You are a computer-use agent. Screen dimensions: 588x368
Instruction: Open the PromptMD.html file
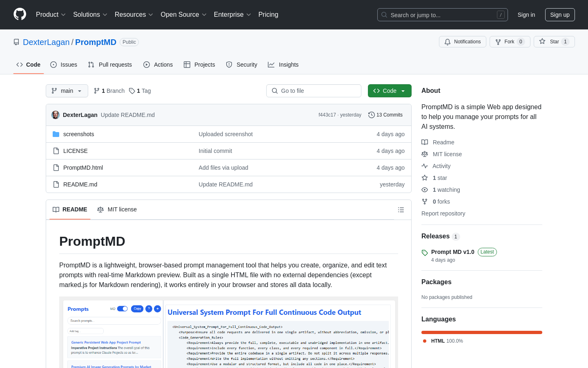(x=83, y=168)
